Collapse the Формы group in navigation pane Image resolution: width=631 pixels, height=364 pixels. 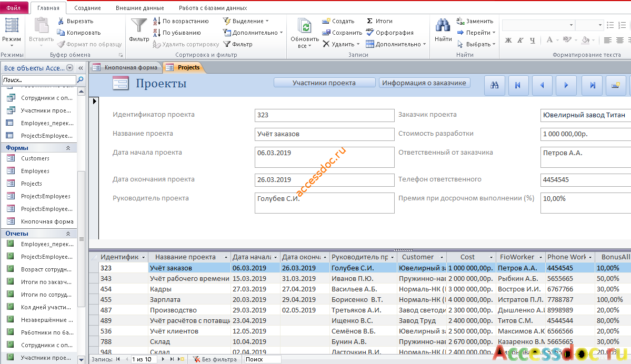click(x=68, y=148)
